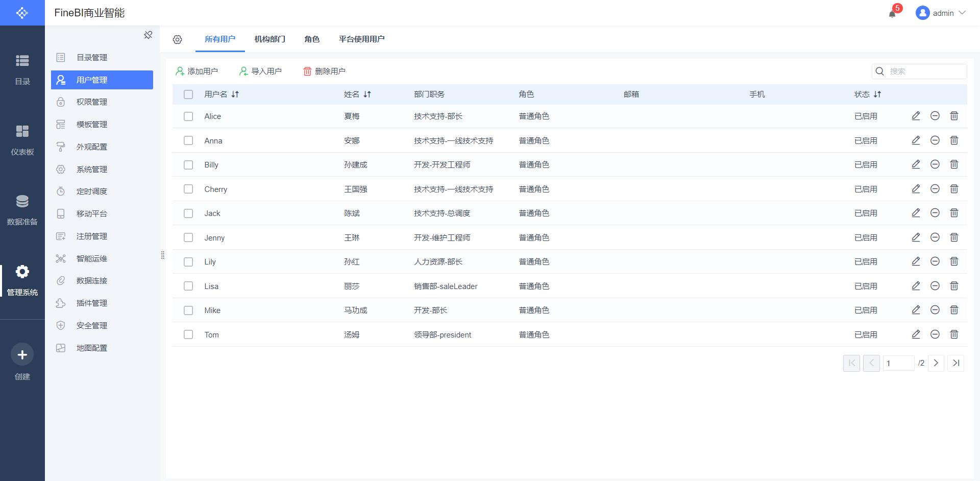Delete Tom using the trash icon
980x481 pixels.
(x=954, y=334)
